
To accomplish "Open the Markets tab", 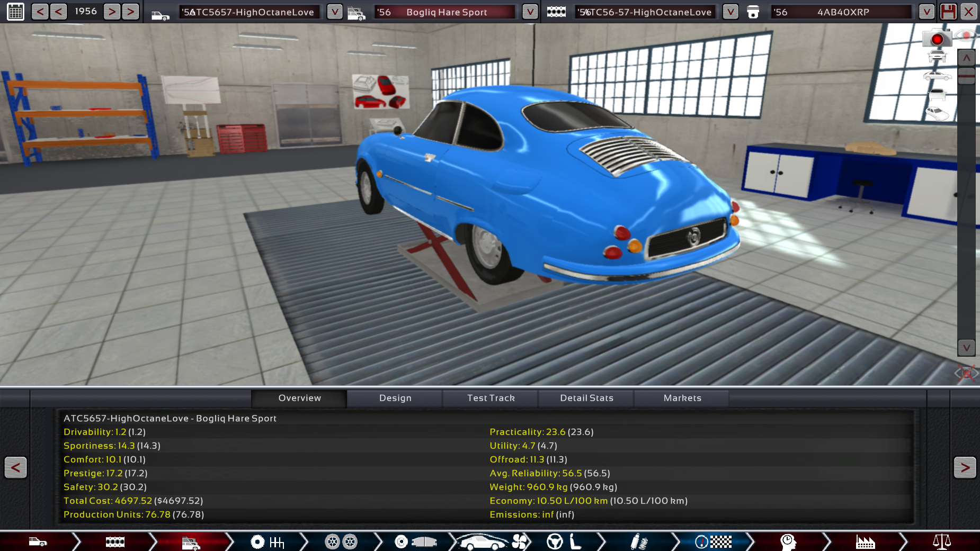I will click(x=682, y=398).
